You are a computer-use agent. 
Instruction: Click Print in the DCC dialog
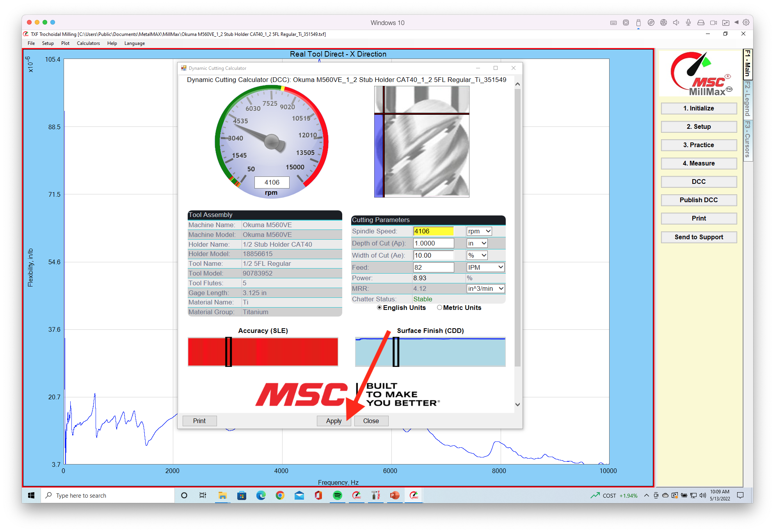click(199, 421)
